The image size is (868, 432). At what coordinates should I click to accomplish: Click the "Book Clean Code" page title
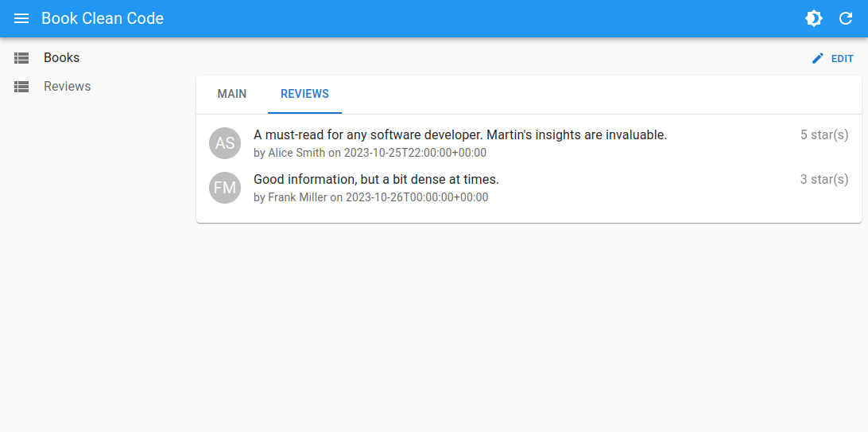coord(103,18)
